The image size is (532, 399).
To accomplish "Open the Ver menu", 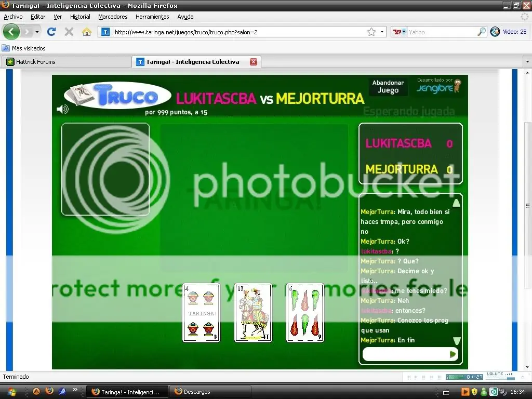I will pos(58,17).
